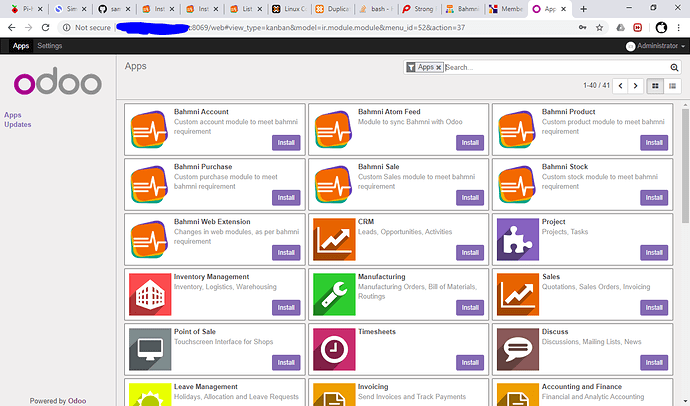Install the Manufacturing app
This screenshot has width=690, height=406.
(470, 307)
